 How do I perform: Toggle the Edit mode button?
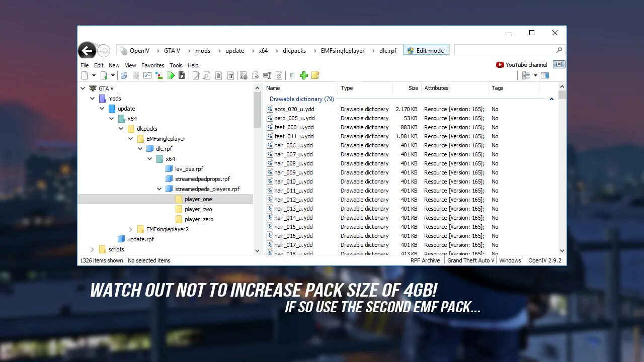click(x=426, y=50)
